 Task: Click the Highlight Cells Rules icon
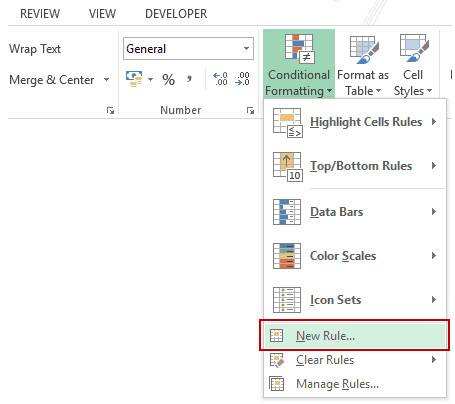[x=287, y=123]
